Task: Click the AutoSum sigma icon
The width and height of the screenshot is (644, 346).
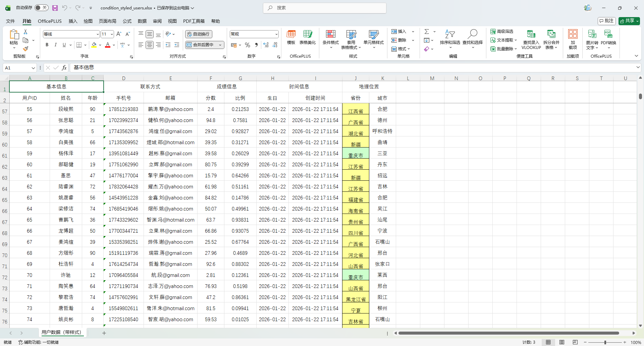Action: pos(427,32)
